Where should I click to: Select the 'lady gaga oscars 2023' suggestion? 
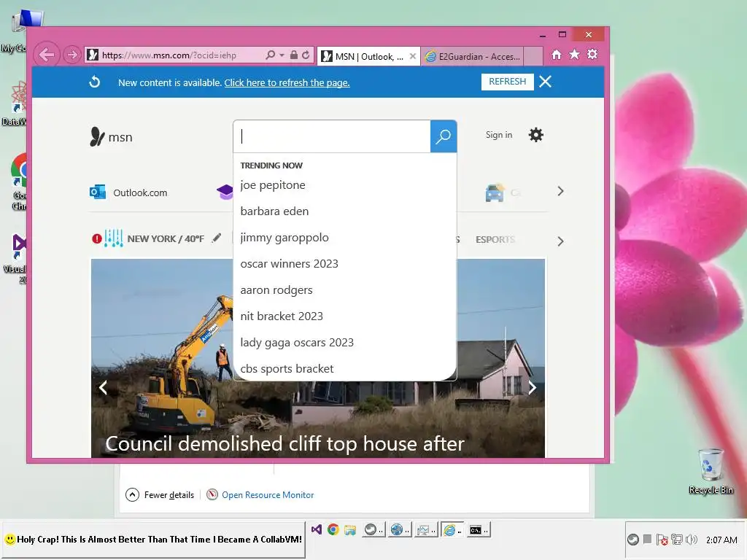tap(345, 343)
